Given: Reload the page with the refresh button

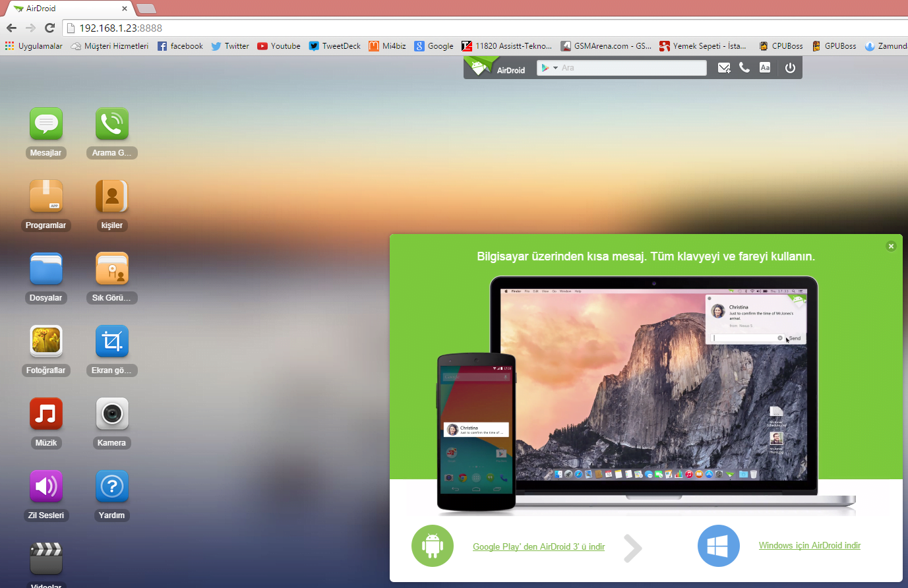Looking at the screenshot, I should point(49,28).
